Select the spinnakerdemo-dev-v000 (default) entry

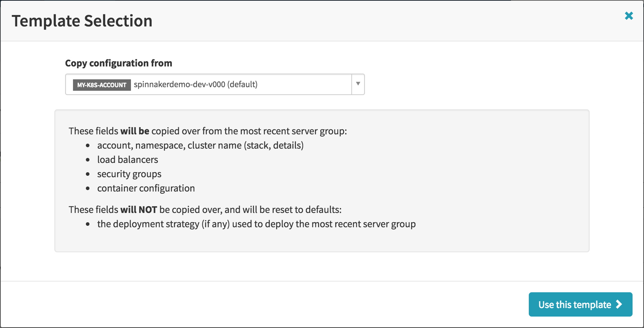[195, 84]
